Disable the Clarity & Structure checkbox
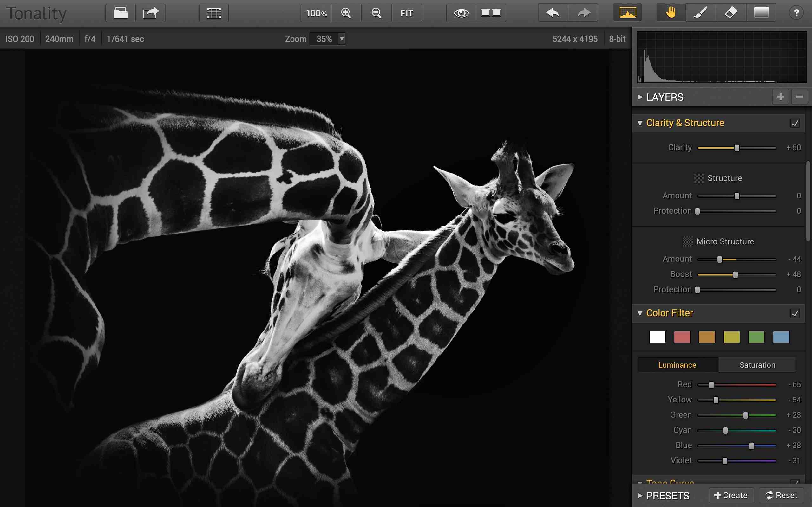This screenshot has height=507, width=812. pyautogui.click(x=795, y=123)
